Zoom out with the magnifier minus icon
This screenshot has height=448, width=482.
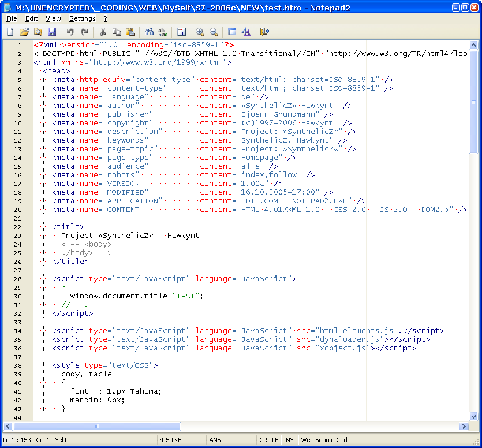click(214, 32)
